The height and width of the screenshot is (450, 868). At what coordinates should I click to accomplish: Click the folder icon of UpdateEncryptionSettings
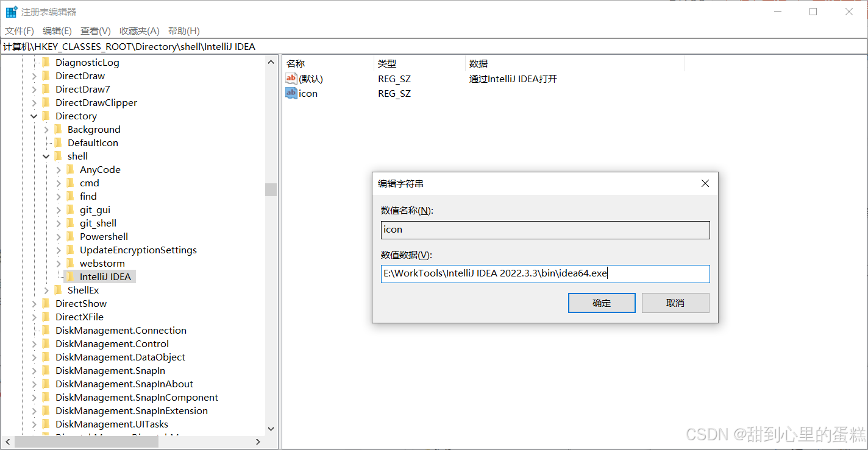71,250
